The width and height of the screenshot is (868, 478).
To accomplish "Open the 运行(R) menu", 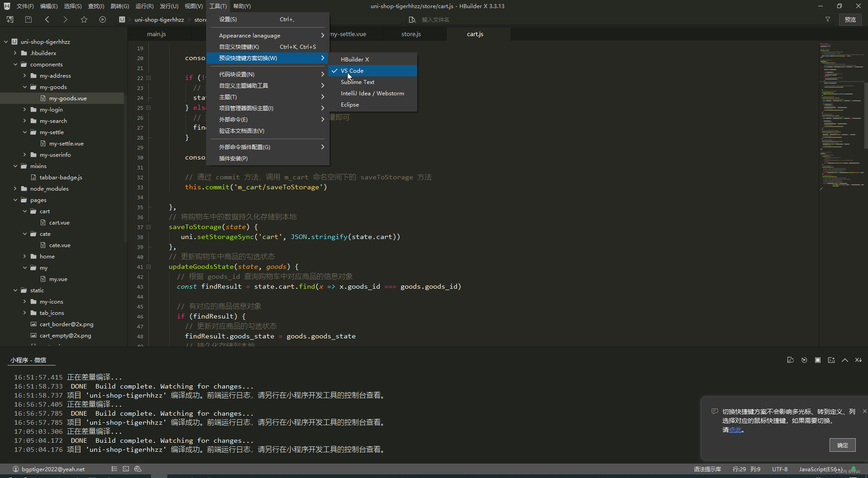I will [144, 6].
